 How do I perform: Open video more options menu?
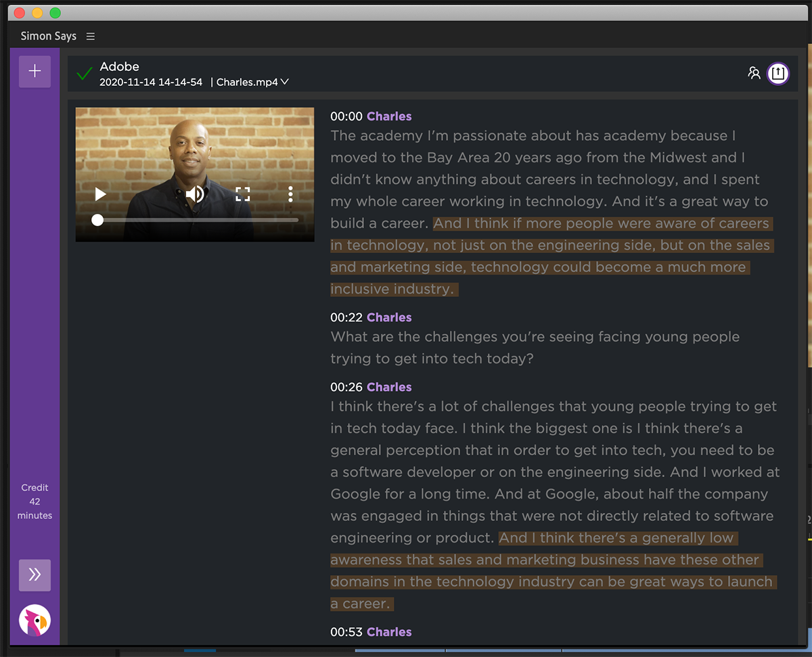(290, 195)
